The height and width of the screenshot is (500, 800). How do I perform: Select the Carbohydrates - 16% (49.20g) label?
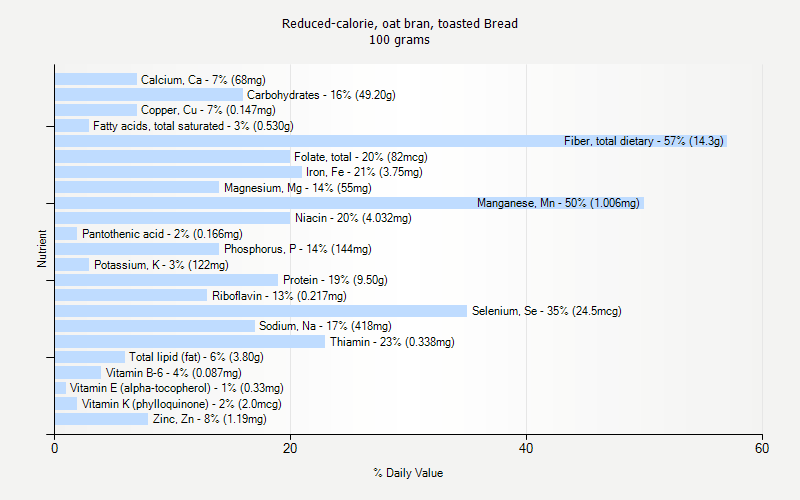click(321, 95)
